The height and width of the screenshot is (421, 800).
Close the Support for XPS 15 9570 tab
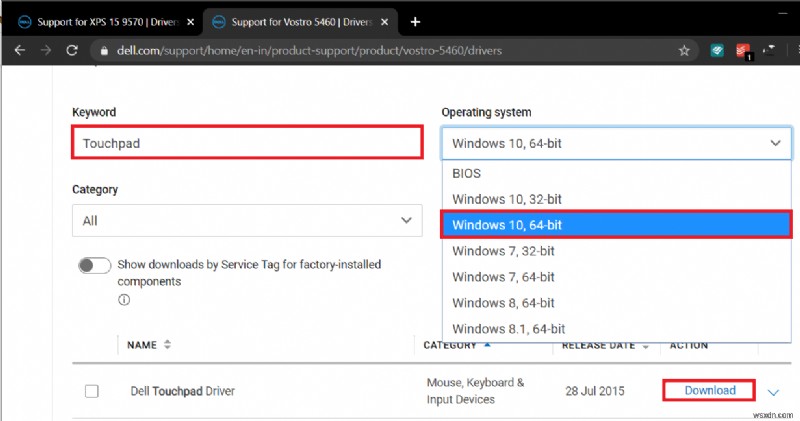click(x=190, y=22)
